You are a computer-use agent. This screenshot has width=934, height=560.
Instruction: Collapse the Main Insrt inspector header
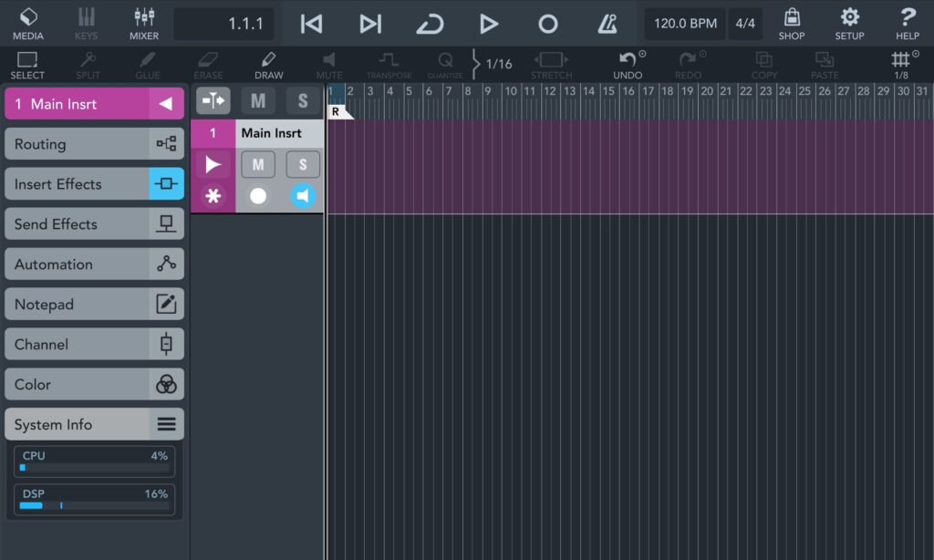(x=165, y=104)
